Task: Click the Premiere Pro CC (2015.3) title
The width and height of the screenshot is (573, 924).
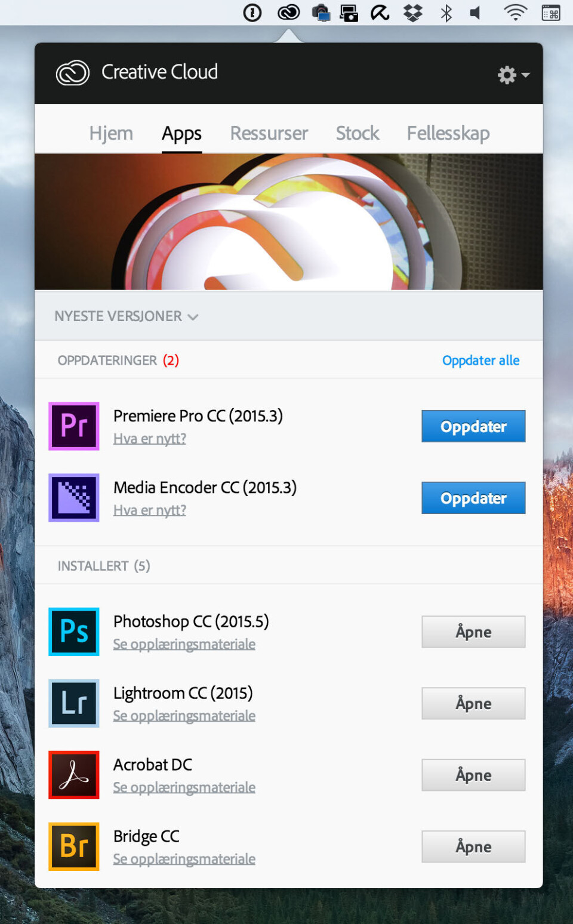Action: pos(198,416)
